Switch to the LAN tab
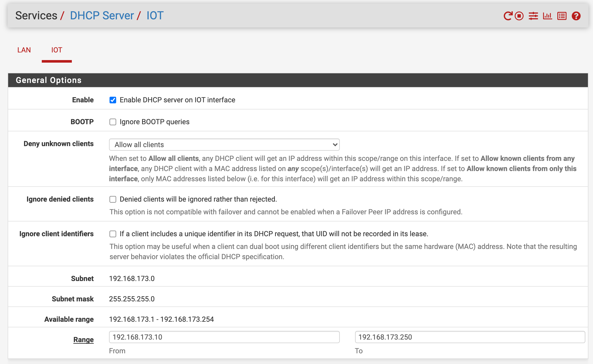This screenshot has width=593, height=364. coord(24,50)
